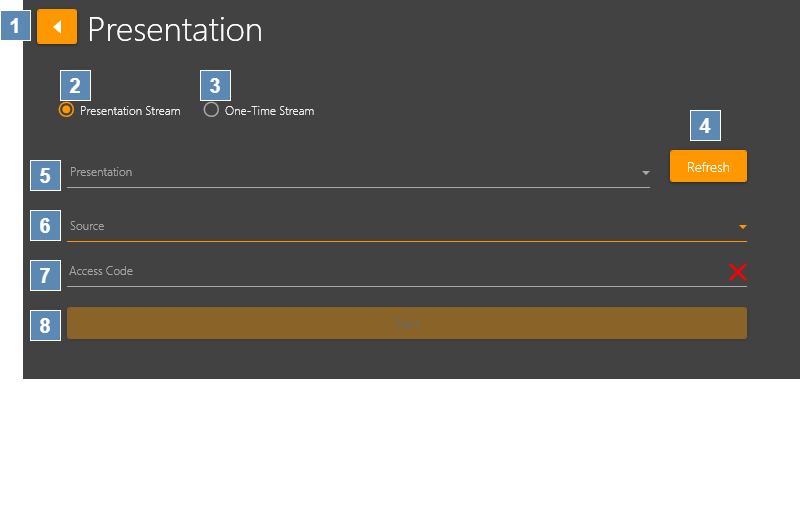
Task: Open the Presentation combo box field
Action: [x=350, y=173]
